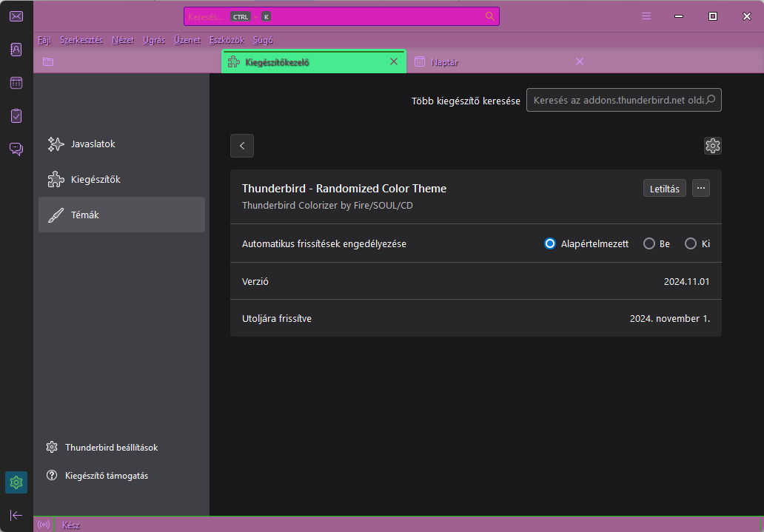Go back with the arrow button
Image resolution: width=764 pixels, height=532 pixels.
pyautogui.click(x=242, y=146)
